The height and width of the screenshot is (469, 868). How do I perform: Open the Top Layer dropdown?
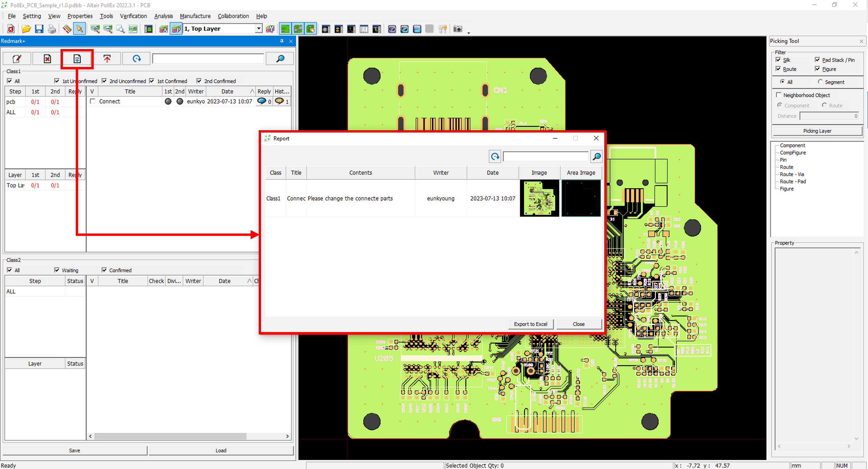[x=259, y=29]
